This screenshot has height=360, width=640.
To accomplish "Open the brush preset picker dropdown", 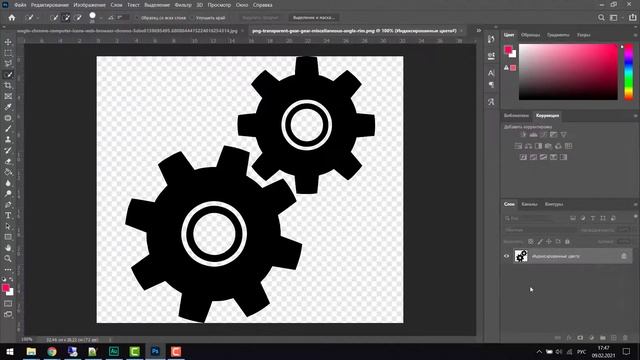I will [x=101, y=18].
